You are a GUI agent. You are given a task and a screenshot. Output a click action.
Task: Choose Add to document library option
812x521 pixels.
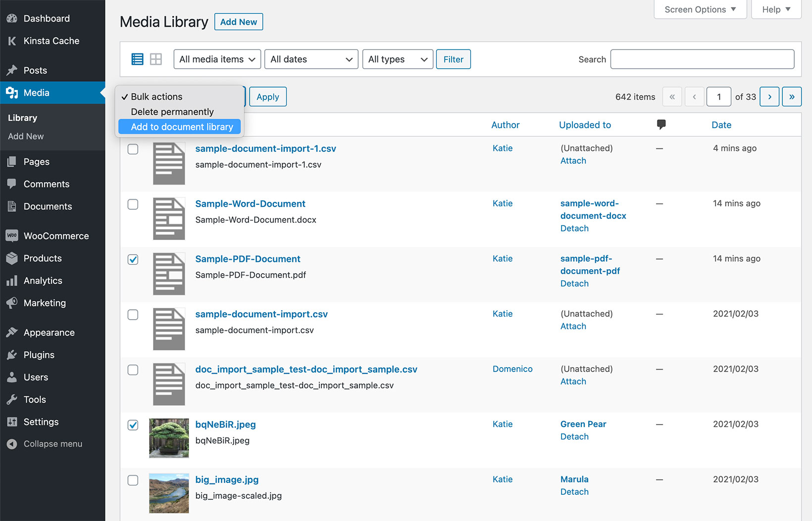[182, 127]
